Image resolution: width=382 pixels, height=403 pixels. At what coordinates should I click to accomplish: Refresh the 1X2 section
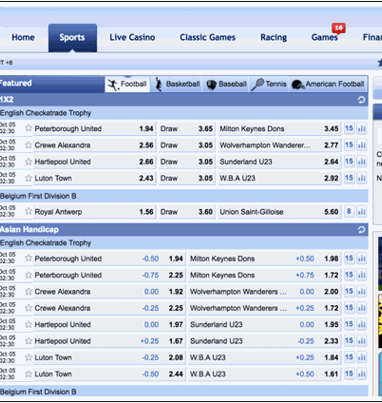[361, 100]
